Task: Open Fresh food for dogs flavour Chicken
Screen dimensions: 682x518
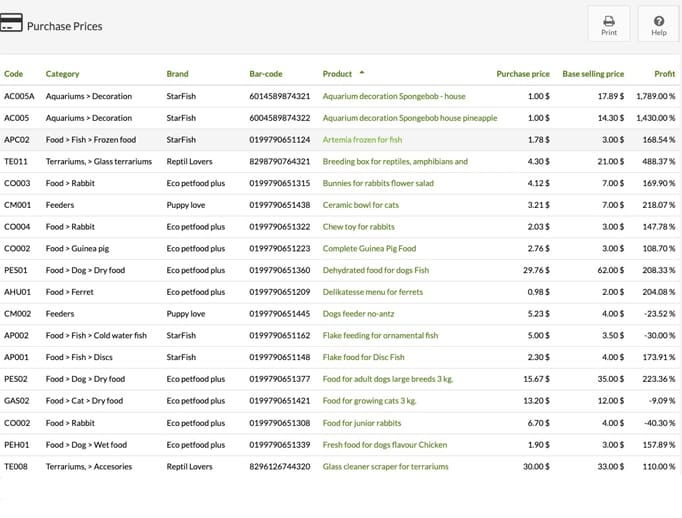Action: [385, 444]
